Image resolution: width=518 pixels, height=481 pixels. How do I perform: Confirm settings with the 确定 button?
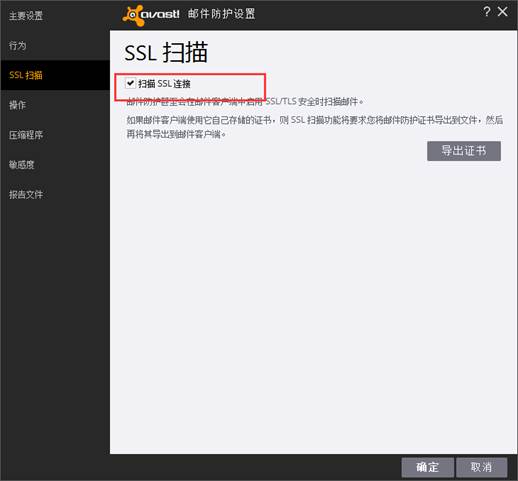point(427,467)
